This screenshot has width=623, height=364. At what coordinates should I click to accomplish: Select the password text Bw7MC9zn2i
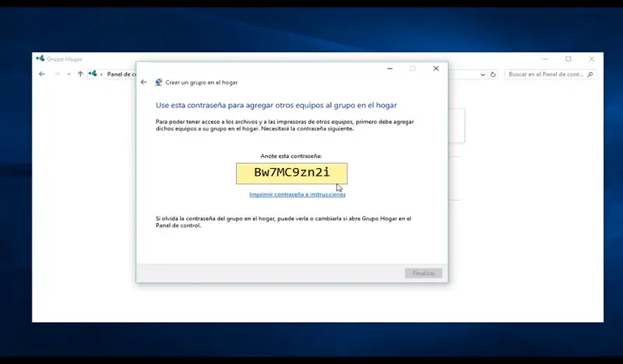pos(291,172)
